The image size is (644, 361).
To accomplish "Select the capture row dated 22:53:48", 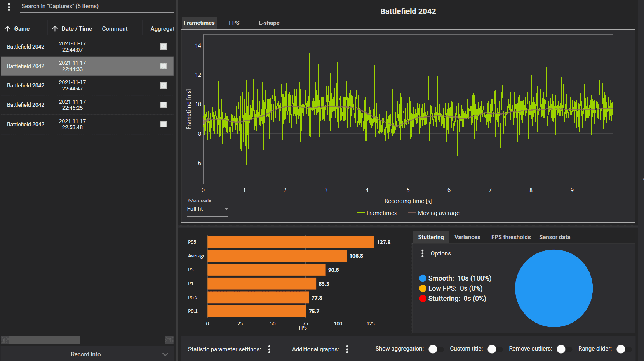I will pyautogui.click(x=87, y=124).
